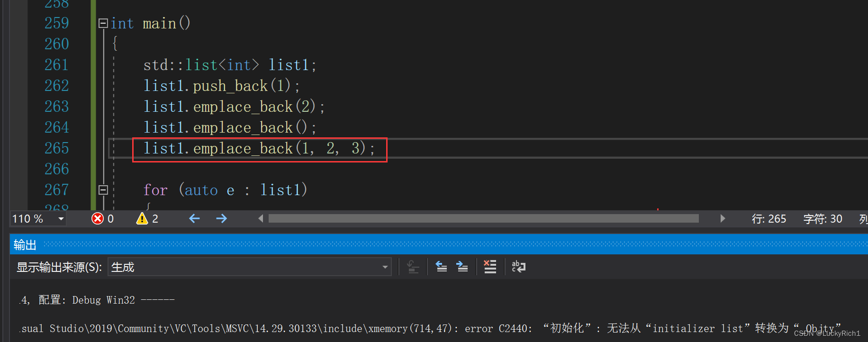Click the std::list<int> list1; declaration
Image resolution: width=868 pixels, height=342 pixels.
tap(230, 65)
